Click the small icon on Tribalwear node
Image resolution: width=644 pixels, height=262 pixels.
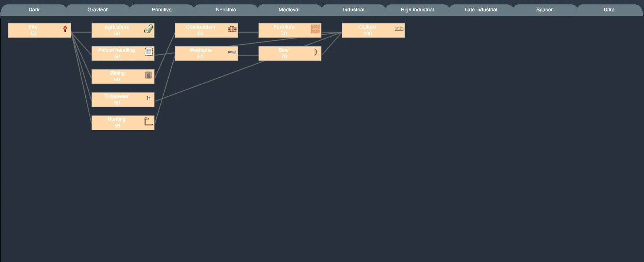point(149,98)
